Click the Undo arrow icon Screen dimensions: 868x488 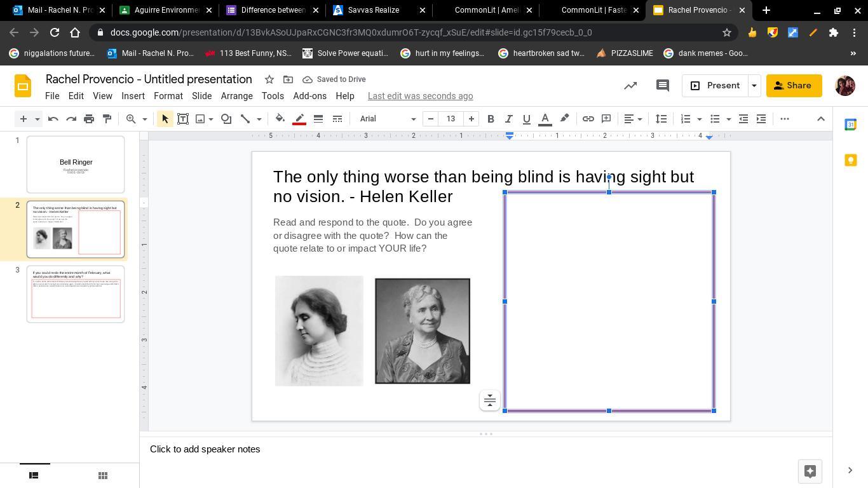[53, 119]
